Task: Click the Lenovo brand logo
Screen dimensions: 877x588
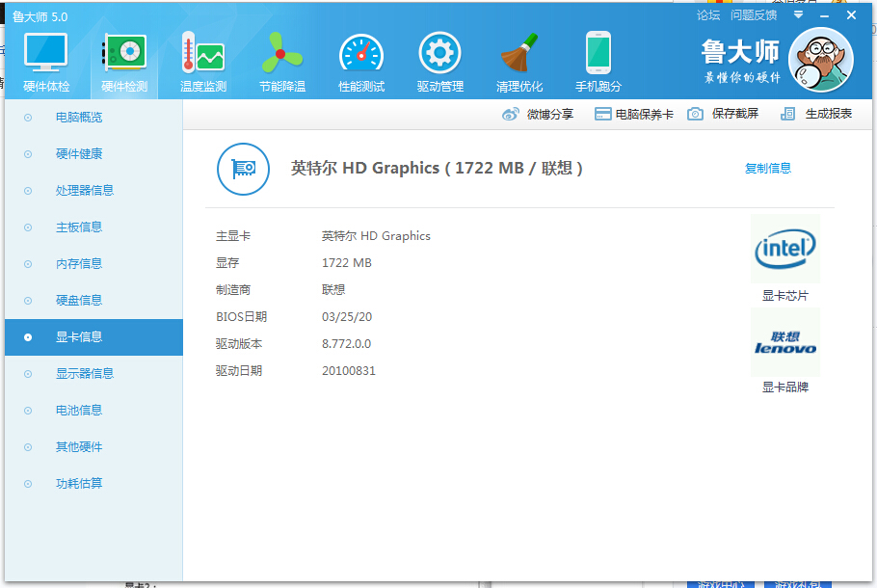Action: 785,342
